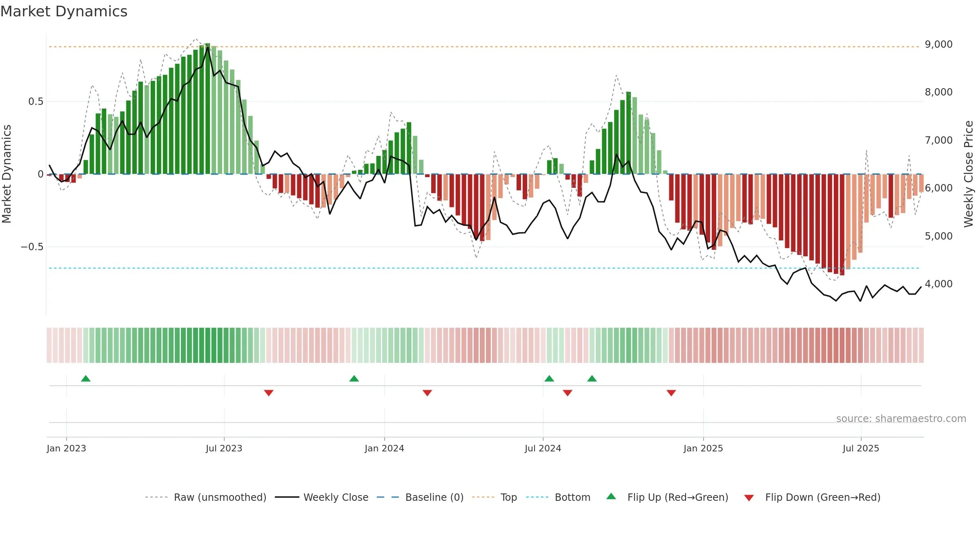This screenshot has width=980, height=551.
Task: Select the green flip-up marker before Jan 2024
Action: click(354, 379)
